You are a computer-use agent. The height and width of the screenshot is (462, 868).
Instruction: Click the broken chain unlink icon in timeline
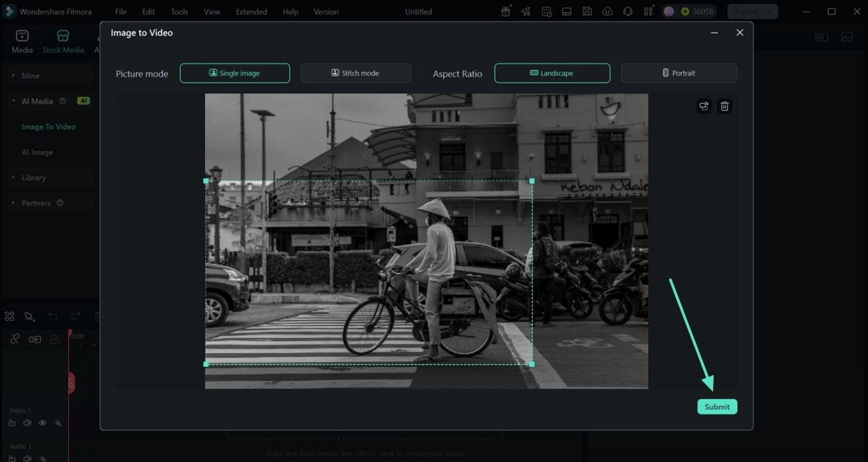tap(15, 339)
